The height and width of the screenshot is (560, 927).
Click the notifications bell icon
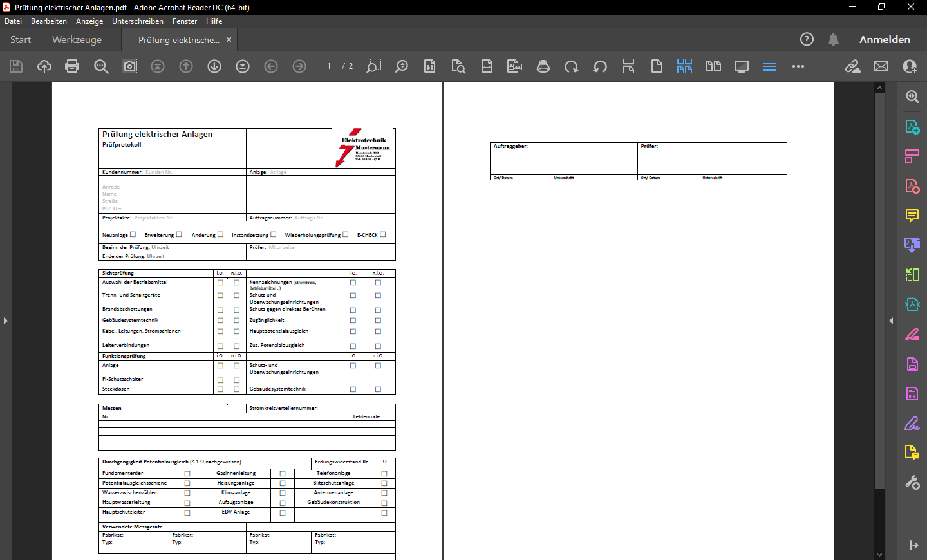pos(833,39)
